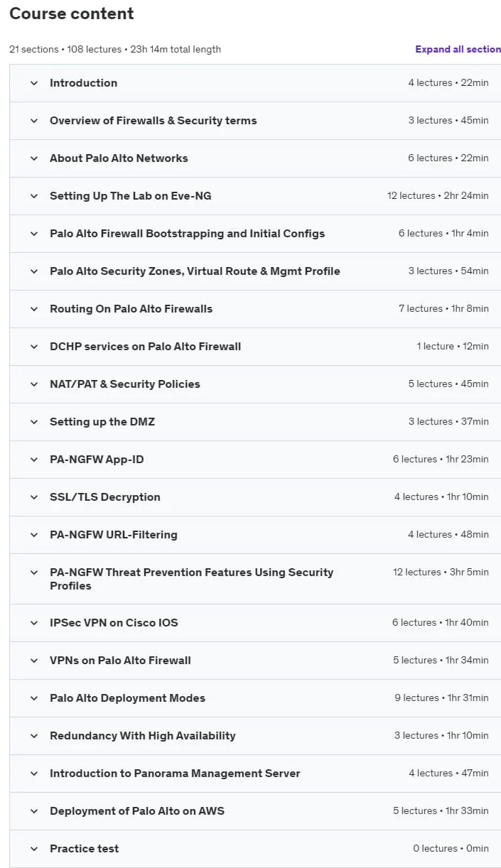This screenshot has height=868, width=501.
Task: Click the chevron beside Setting up the DMZ
Action: 33,422
